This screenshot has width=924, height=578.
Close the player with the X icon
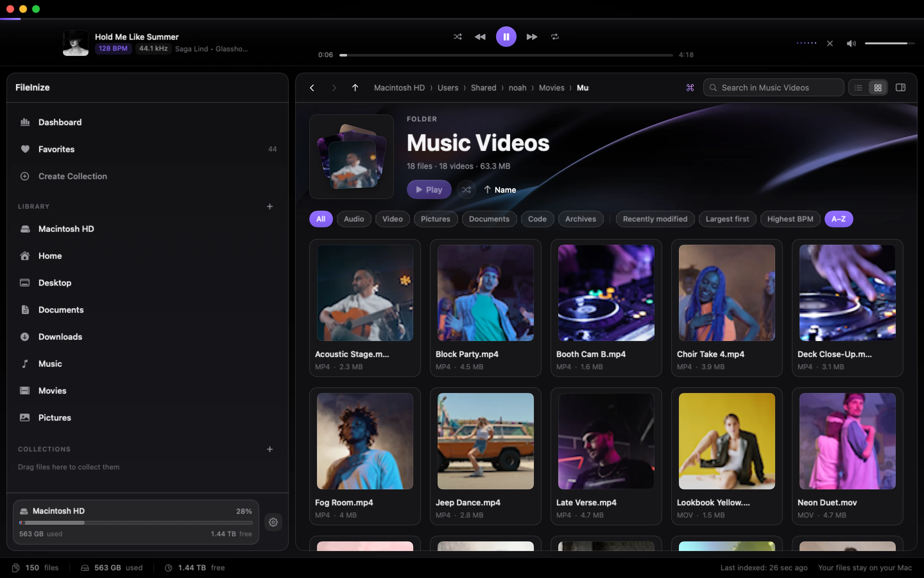click(x=830, y=43)
